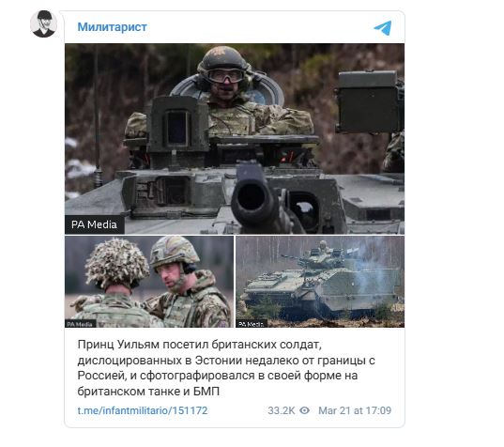Click the soldier's goggles in top photo
The height and width of the screenshot is (447, 504).
[225, 76]
